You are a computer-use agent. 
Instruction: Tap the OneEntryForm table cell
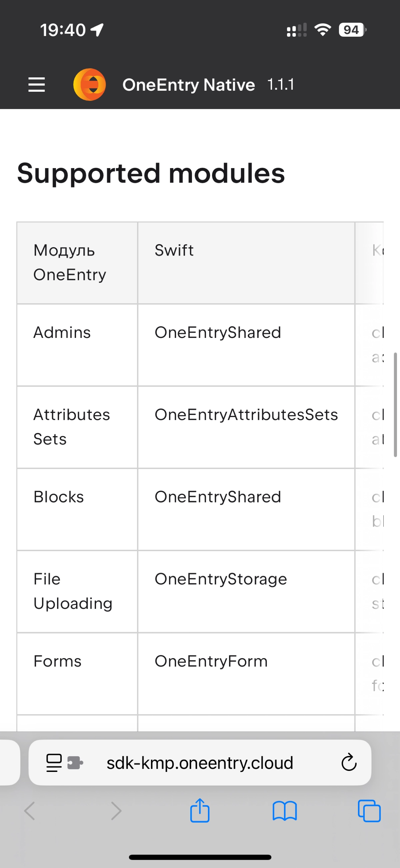point(246,674)
